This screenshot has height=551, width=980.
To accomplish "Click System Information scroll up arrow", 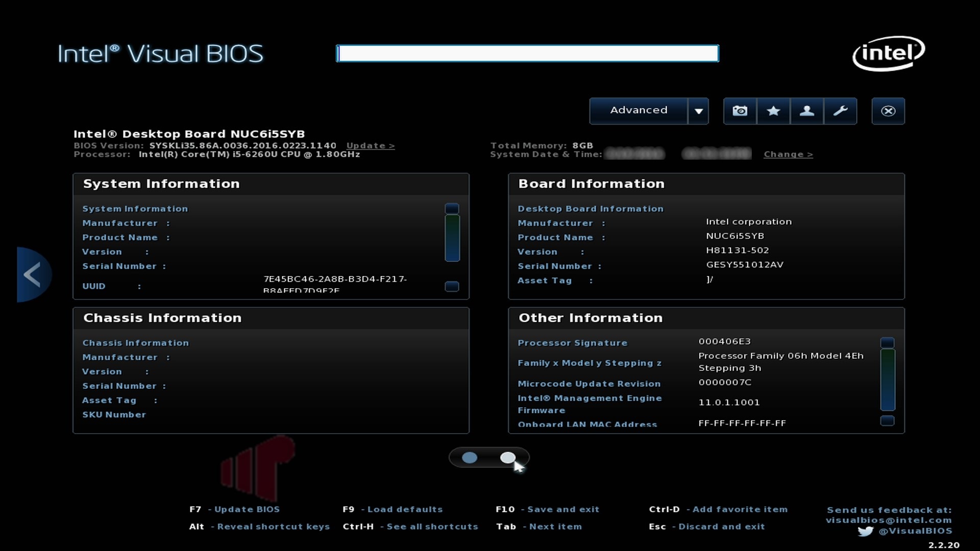I will click(452, 208).
